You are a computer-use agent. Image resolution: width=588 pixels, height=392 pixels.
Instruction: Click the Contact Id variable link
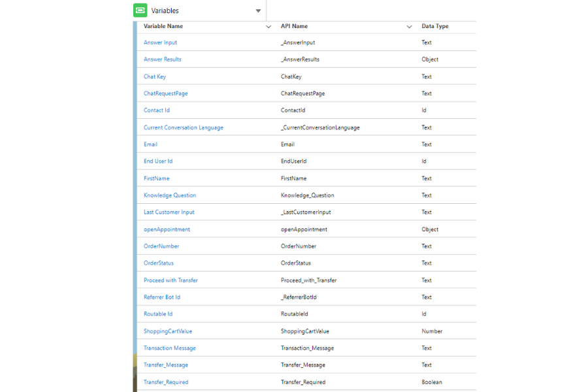pyautogui.click(x=157, y=110)
